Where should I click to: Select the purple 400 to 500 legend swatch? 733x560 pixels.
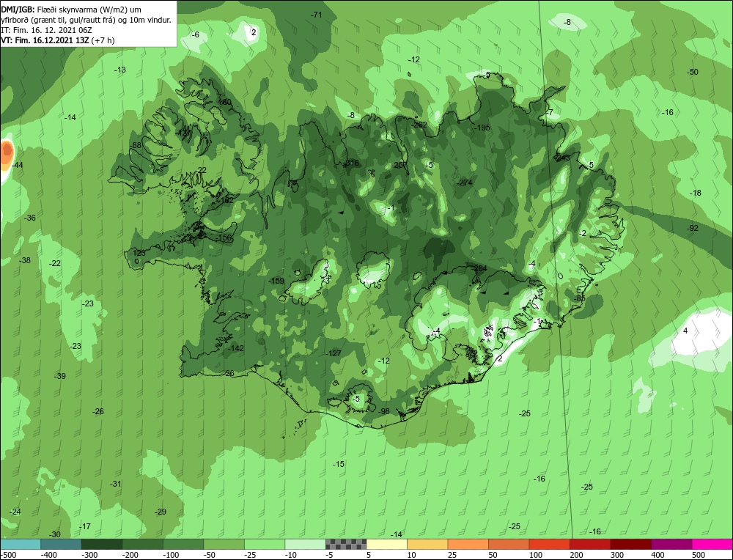click(x=671, y=544)
